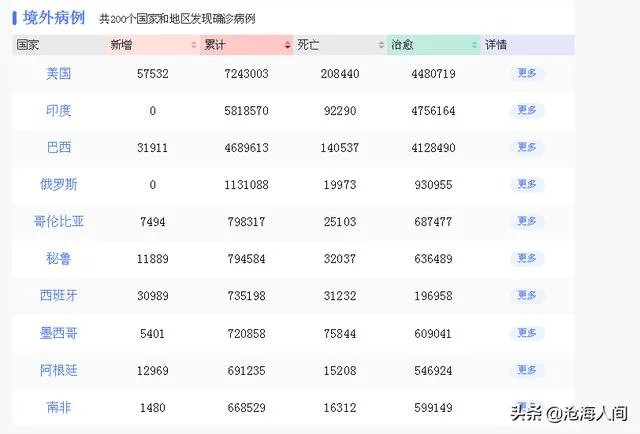This screenshot has height=434, width=640.
Task: Open 阿根廷 country link
Action: [x=59, y=370]
